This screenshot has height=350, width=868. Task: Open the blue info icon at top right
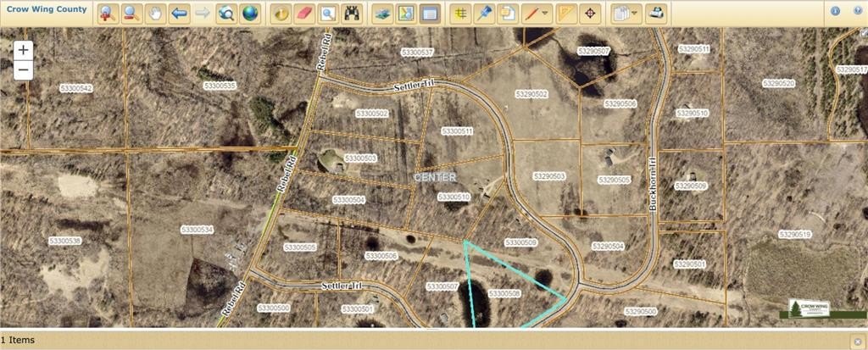pos(835,11)
